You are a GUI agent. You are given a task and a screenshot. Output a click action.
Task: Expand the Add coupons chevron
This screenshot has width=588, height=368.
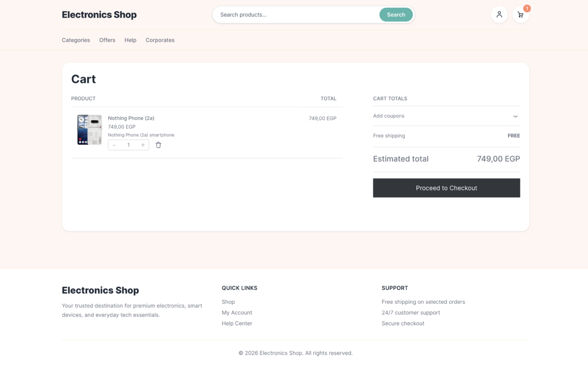pyautogui.click(x=515, y=116)
